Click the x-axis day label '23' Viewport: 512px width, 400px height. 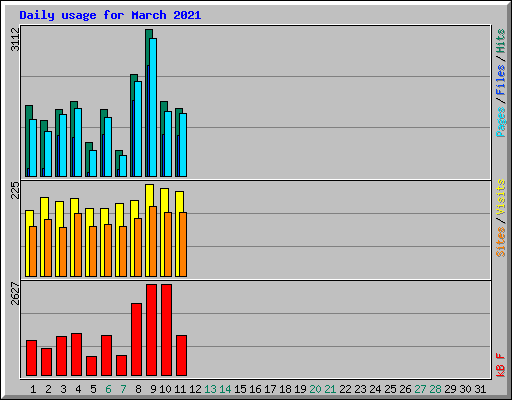pyautogui.click(x=360, y=389)
